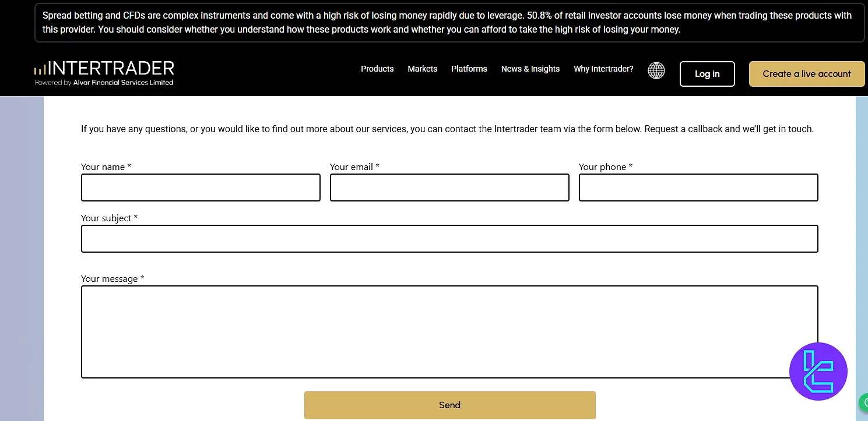
Task: Open the Platforms dropdown menu
Action: point(469,69)
